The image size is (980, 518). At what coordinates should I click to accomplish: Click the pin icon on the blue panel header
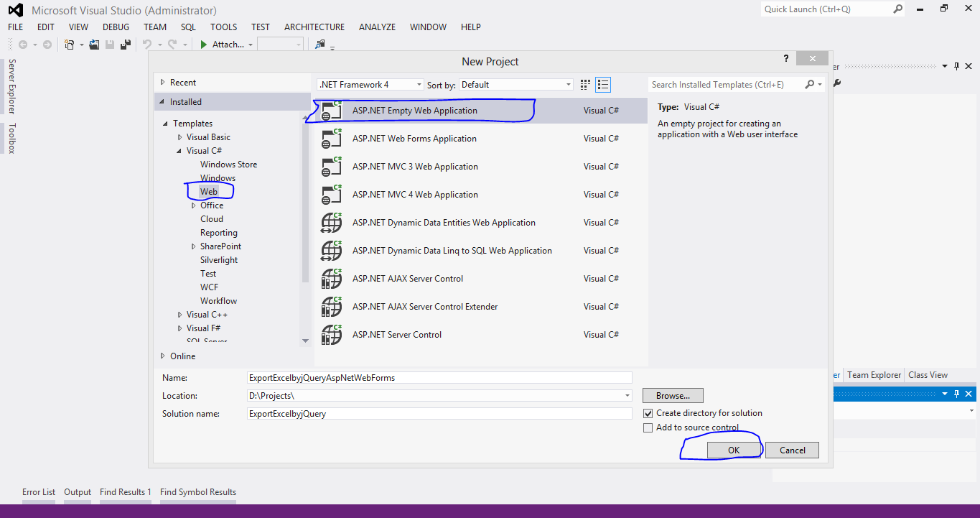pyautogui.click(x=956, y=394)
